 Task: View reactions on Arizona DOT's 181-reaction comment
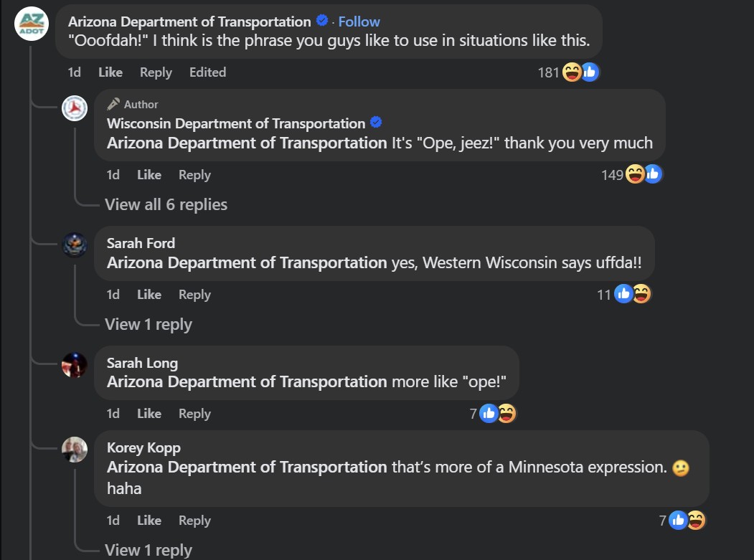568,72
